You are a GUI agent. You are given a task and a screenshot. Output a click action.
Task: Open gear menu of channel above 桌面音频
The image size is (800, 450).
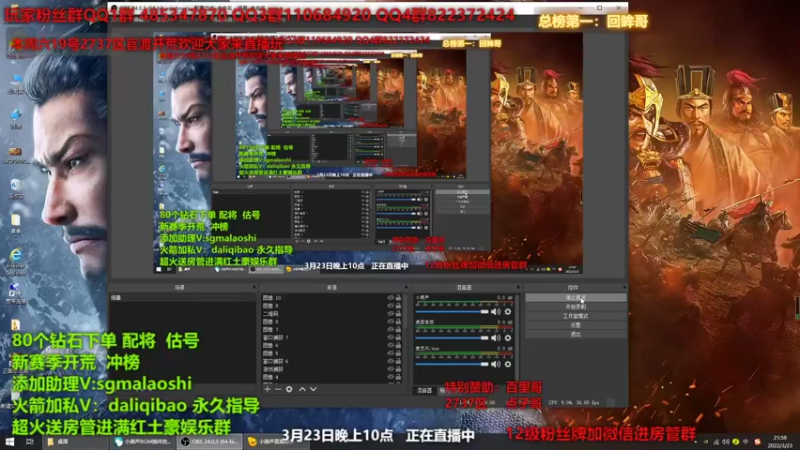pyautogui.click(x=508, y=312)
